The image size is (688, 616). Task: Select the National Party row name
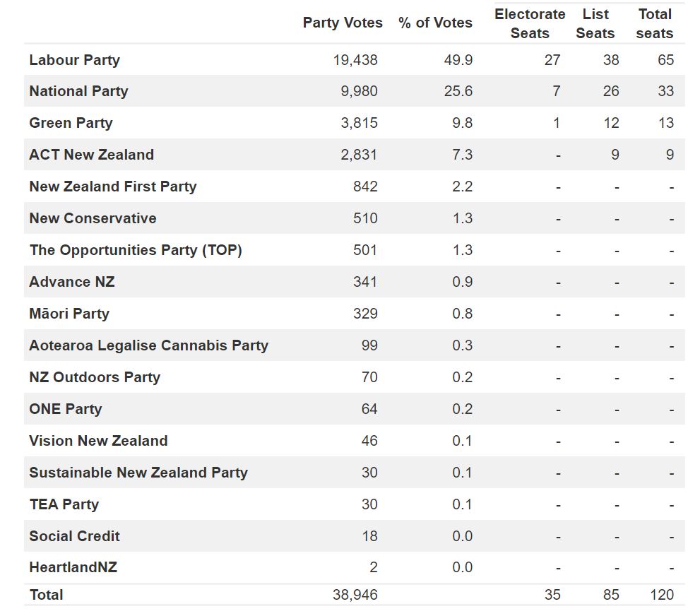click(78, 91)
